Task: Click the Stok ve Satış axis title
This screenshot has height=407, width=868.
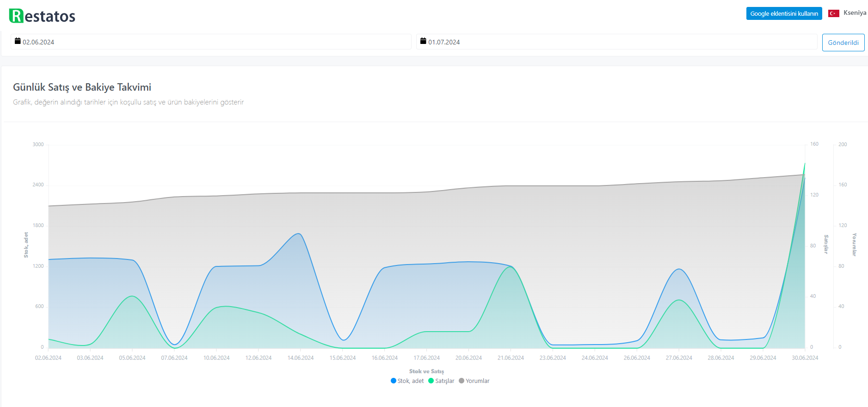Action: pos(426,371)
